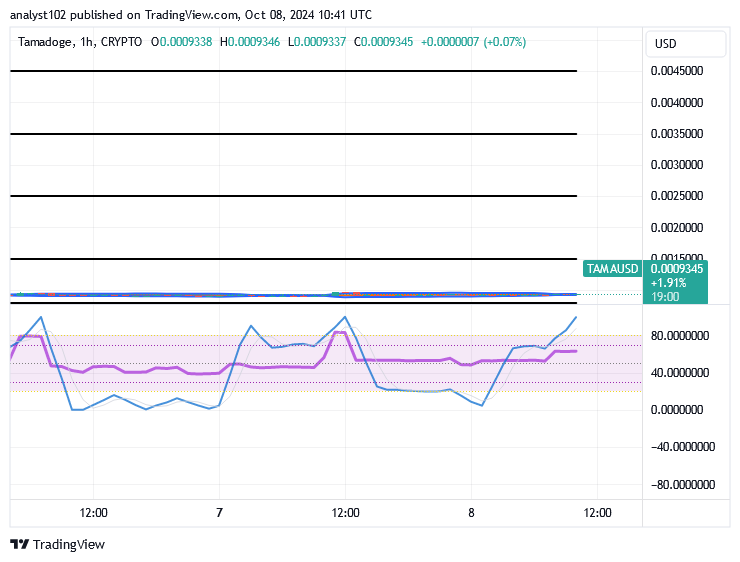The width and height of the screenshot is (740, 562).
Task: Click the 80.0000000 oscillator axis label
Action: [x=680, y=336]
